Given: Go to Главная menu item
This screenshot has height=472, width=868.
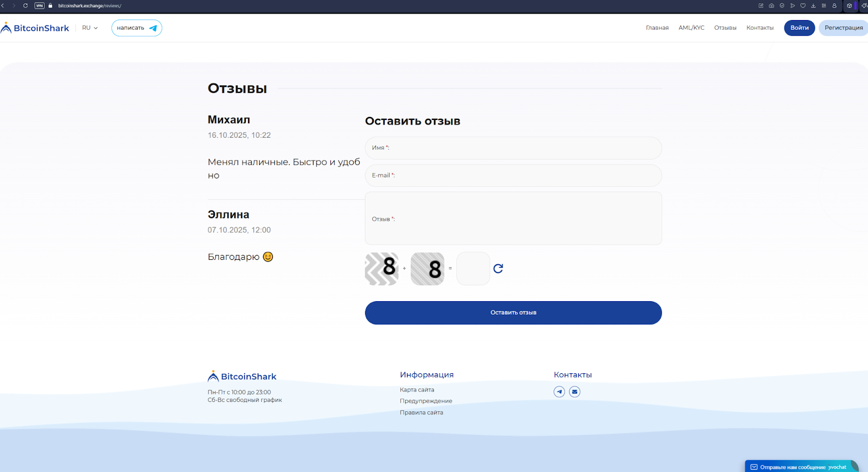Looking at the screenshot, I should (657, 28).
